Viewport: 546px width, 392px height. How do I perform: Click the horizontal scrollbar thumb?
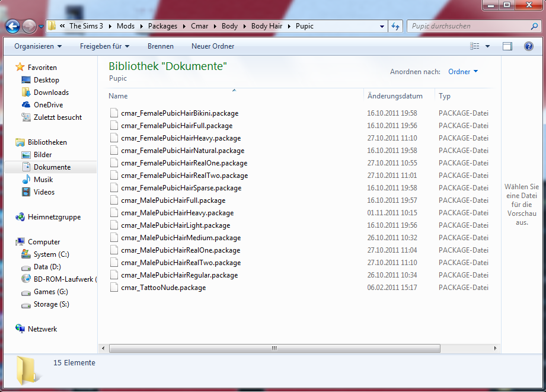274,348
